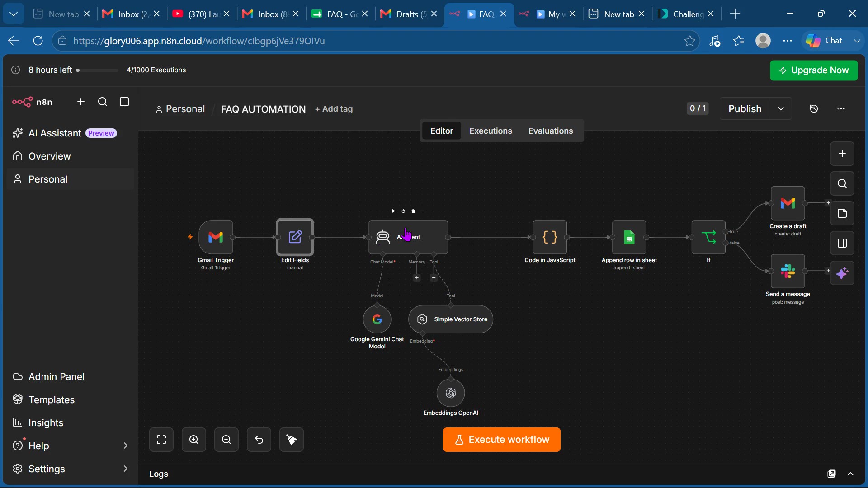Add a sticky note to the canvas
This screenshot has width=868, height=488.
coord(842,213)
